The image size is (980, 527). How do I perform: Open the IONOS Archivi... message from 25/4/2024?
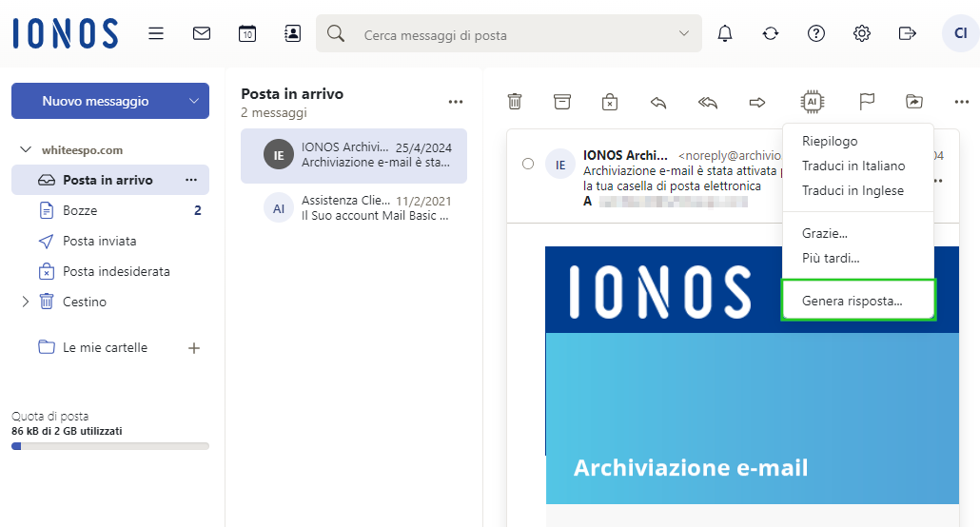point(354,156)
